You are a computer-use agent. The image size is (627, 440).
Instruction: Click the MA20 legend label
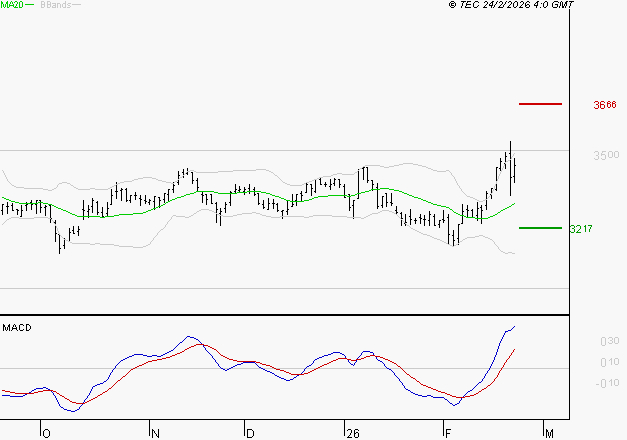pos(12,5)
